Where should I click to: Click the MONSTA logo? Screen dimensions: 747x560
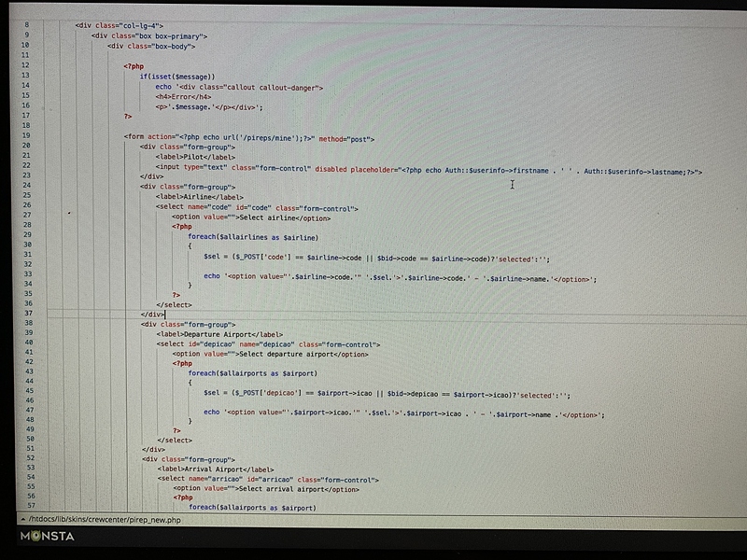(48, 536)
